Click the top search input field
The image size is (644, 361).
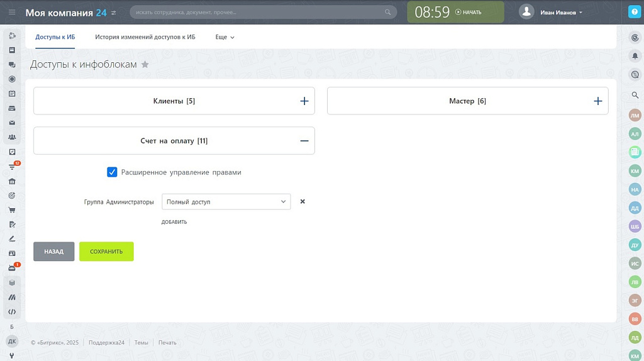click(258, 12)
